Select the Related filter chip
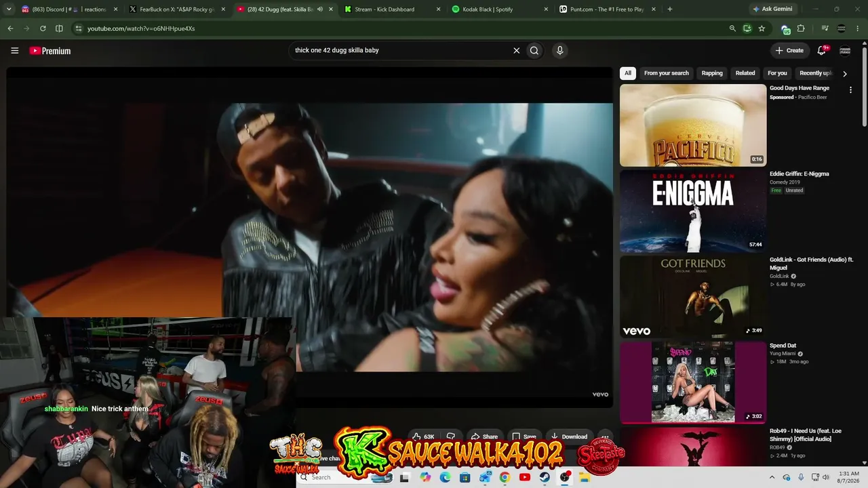868x488 pixels. pyautogui.click(x=745, y=73)
